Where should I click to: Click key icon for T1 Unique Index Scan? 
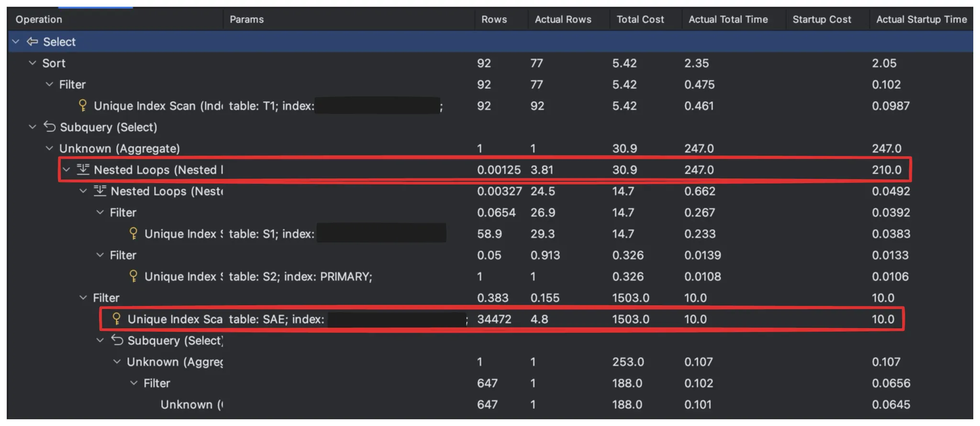[x=82, y=105]
